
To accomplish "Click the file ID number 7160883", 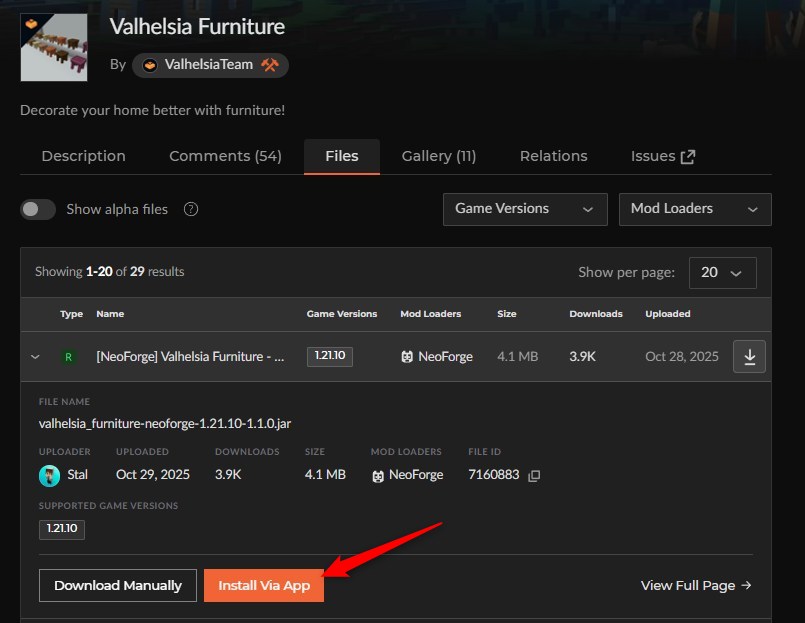I will (494, 475).
